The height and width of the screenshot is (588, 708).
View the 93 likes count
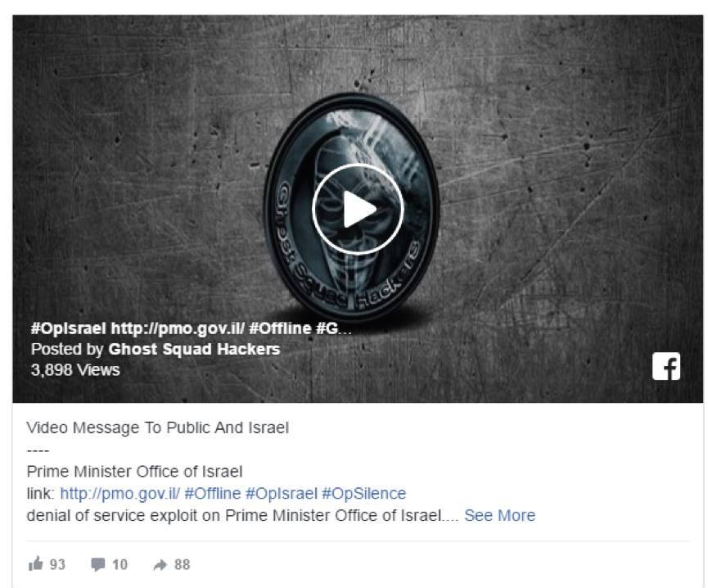click(57, 564)
